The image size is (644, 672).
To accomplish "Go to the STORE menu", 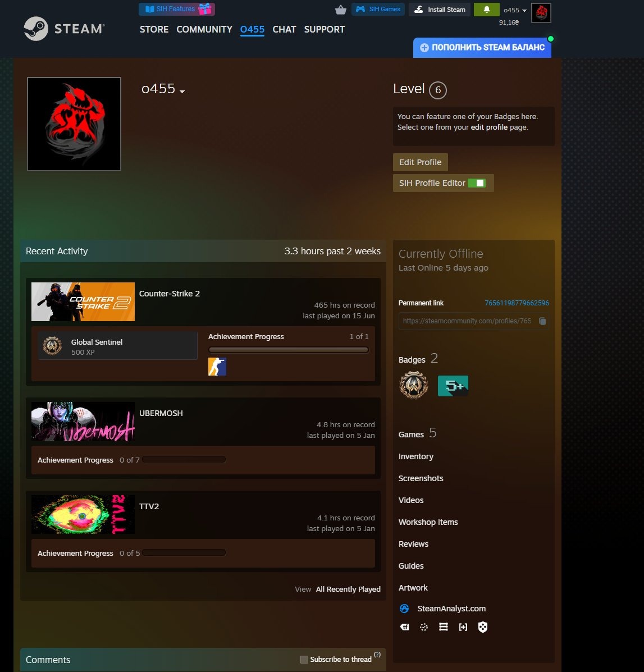I will coord(154,29).
